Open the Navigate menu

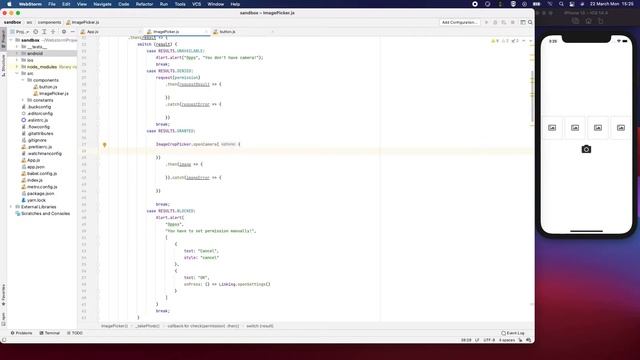[x=102, y=4]
